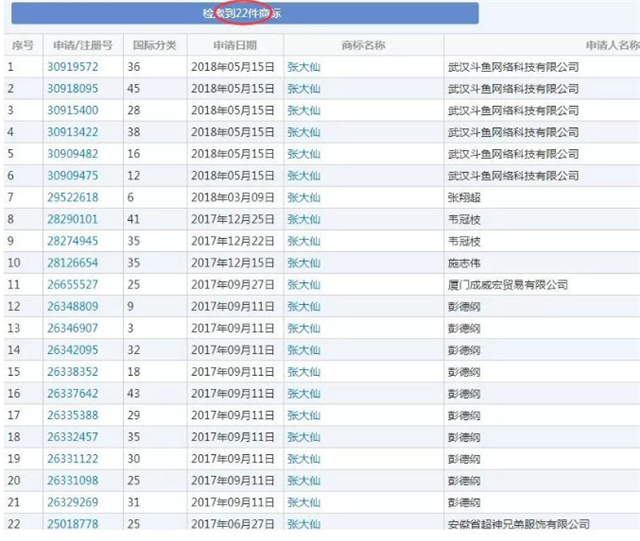The image size is (640, 541).
Task: Select applicant 韦冠枝 in row 8
Action: point(464,219)
